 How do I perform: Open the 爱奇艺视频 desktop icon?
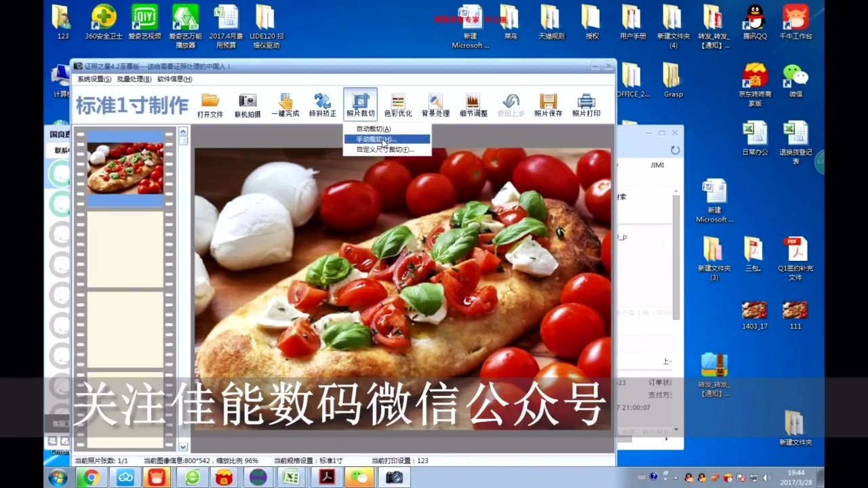click(x=144, y=22)
